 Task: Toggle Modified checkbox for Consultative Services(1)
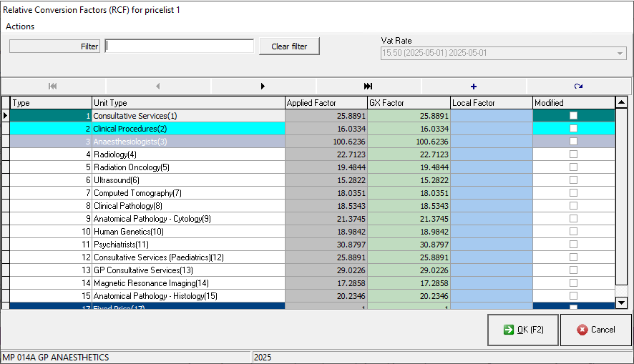click(573, 116)
